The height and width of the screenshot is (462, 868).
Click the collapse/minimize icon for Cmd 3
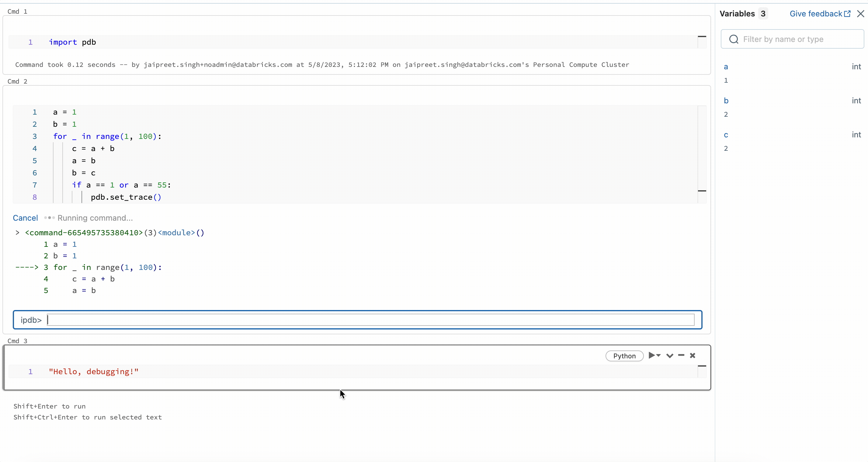(x=681, y=355)
